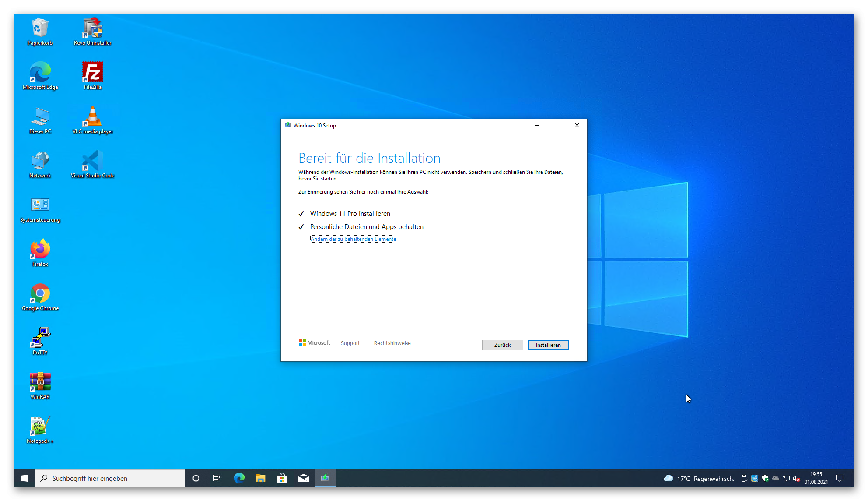Open the Mail app on taskbar
The image size is (868, 501).
304,478
